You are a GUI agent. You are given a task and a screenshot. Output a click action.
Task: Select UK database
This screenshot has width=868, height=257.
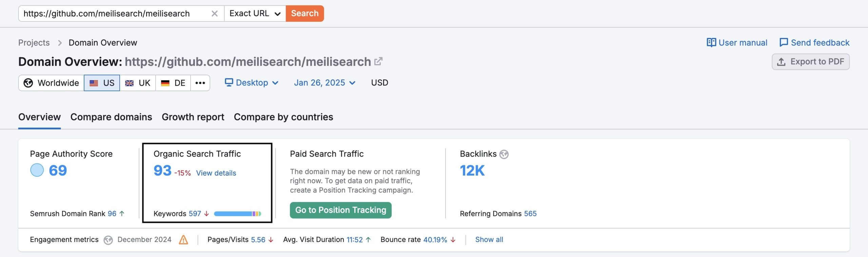[x=138, y=83]
